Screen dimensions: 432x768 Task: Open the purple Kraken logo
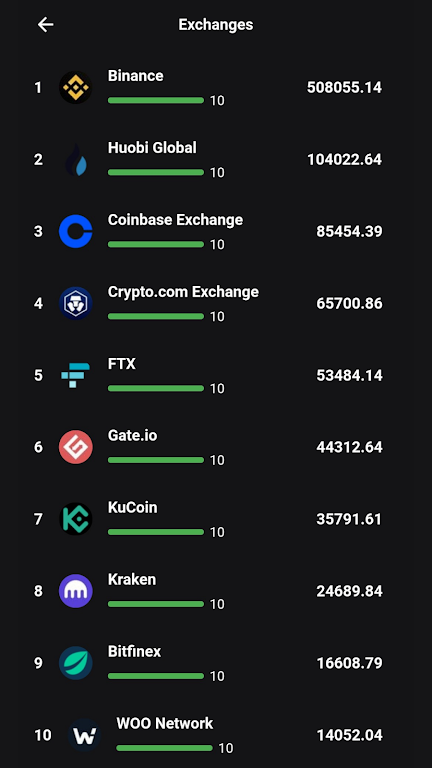tap(75, 591)
